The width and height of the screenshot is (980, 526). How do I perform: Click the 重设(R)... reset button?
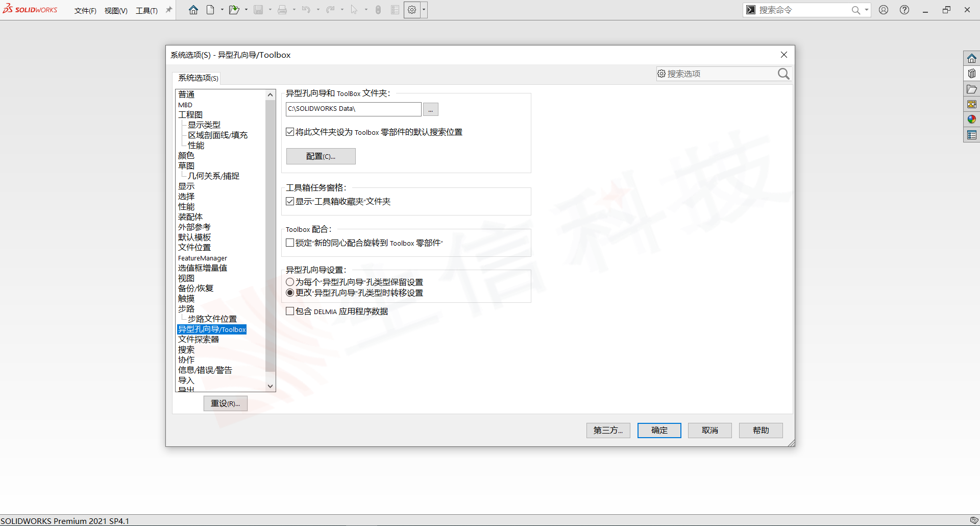226,403
